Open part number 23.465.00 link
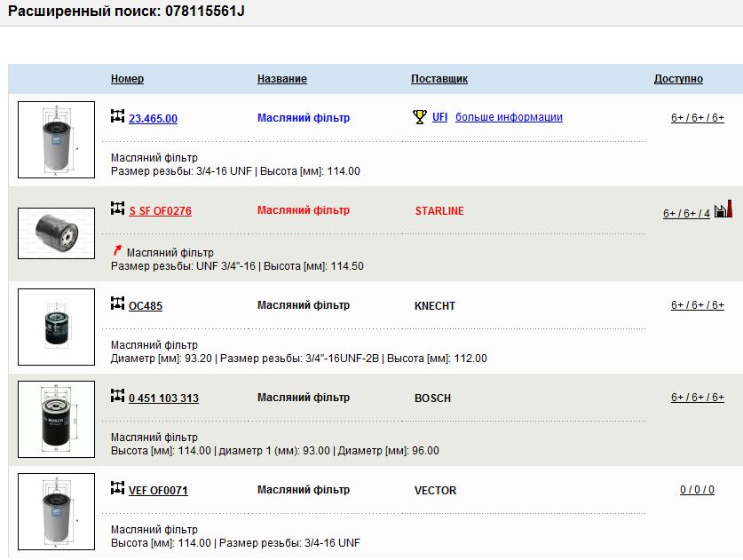The height and width of the screenshot is (560, 743). pos(153,118)
